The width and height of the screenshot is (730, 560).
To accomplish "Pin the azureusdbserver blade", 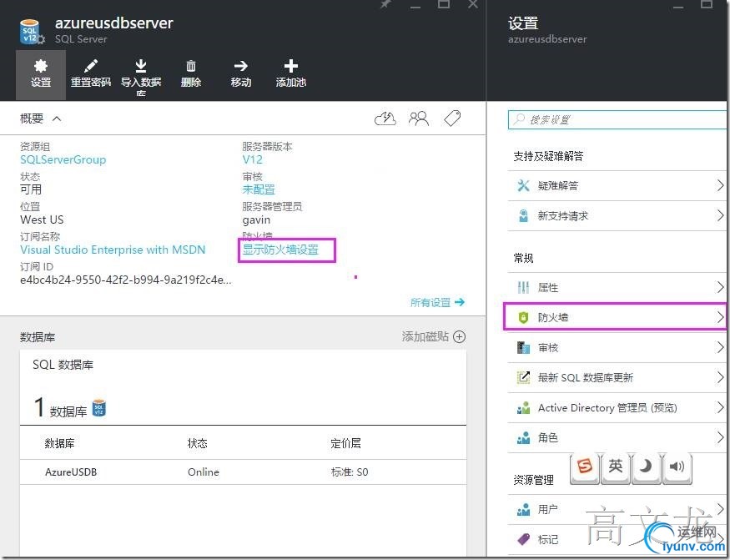I will click(x=386, y=3).
